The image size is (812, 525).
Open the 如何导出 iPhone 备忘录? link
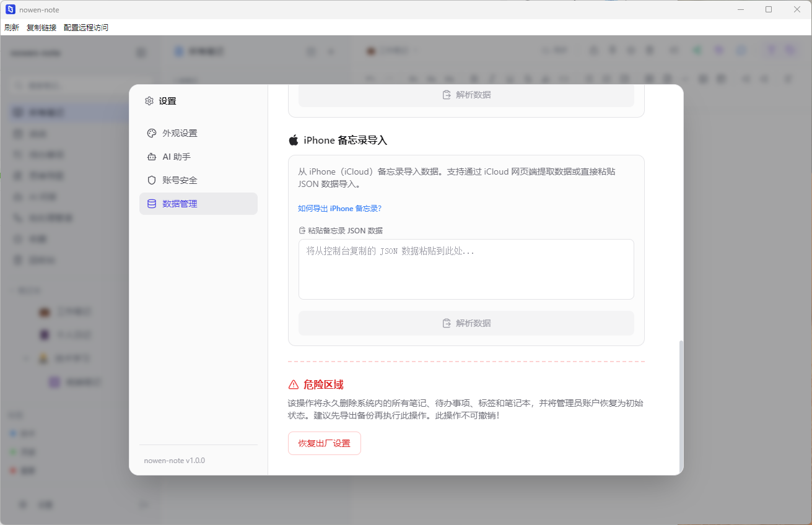339,209
